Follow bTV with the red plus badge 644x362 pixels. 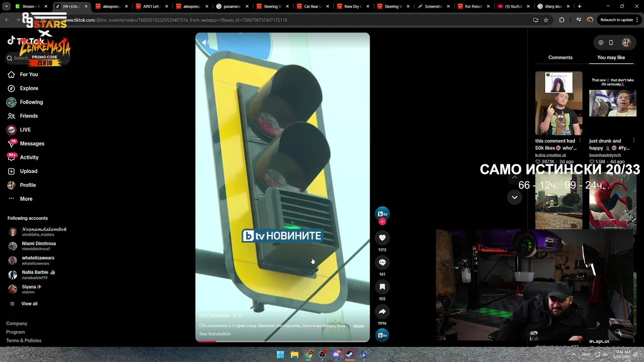(382, 222)
